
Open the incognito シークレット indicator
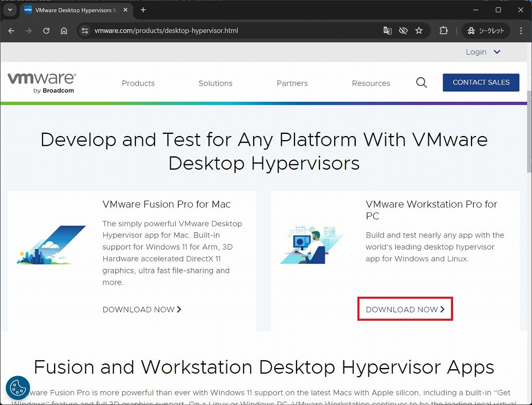(x=486, y=31)
